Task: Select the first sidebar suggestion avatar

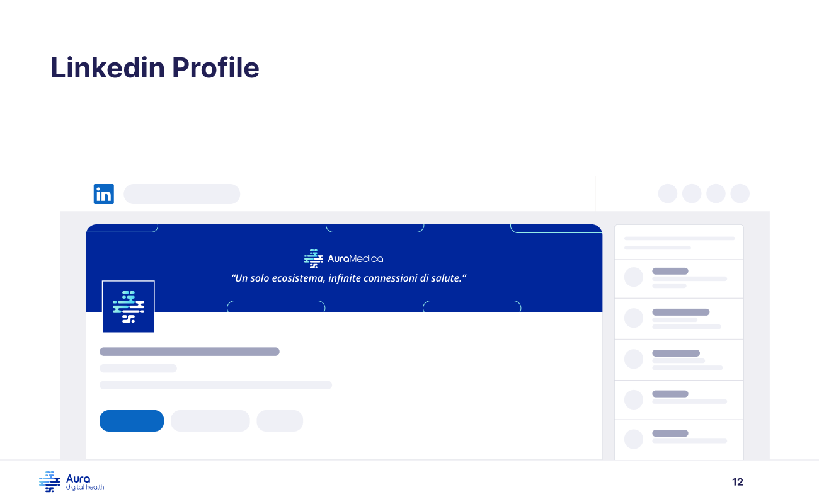Action: pos(634,277)
